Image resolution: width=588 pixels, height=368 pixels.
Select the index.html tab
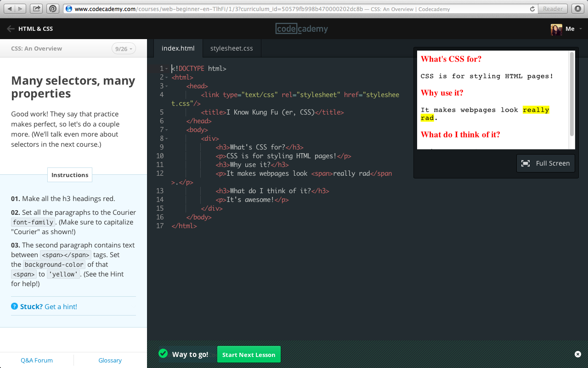[178, 48]
